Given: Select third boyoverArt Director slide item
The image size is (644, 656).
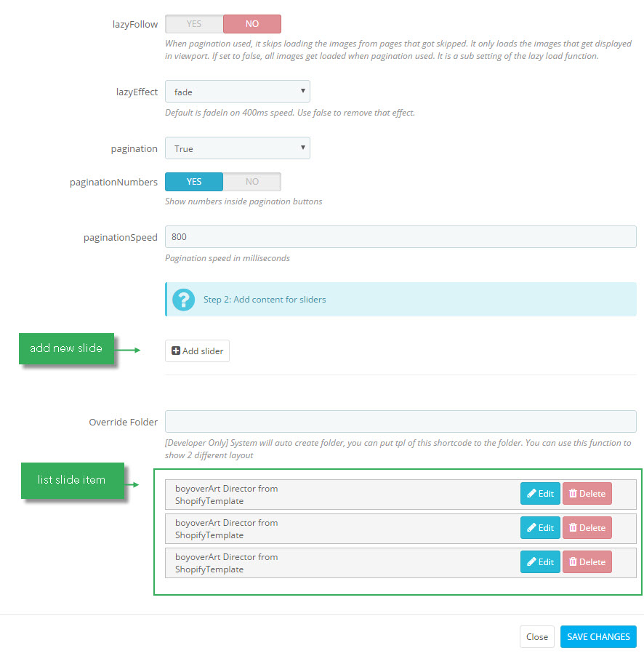Looking at the screenshot, I should coord(401,563).
